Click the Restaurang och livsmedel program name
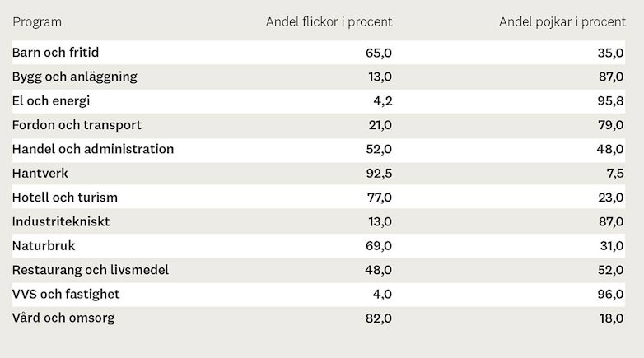 pyautogui.click(x=91, y=270)
